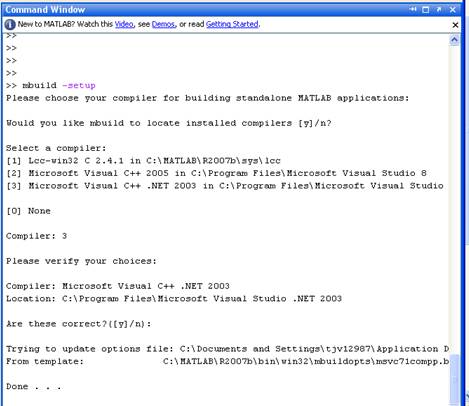Screen dimensions: 469x406
Task: Click the Lcc-win32 C 2.4.1 compiler line
Action: (x=143, y=161)
